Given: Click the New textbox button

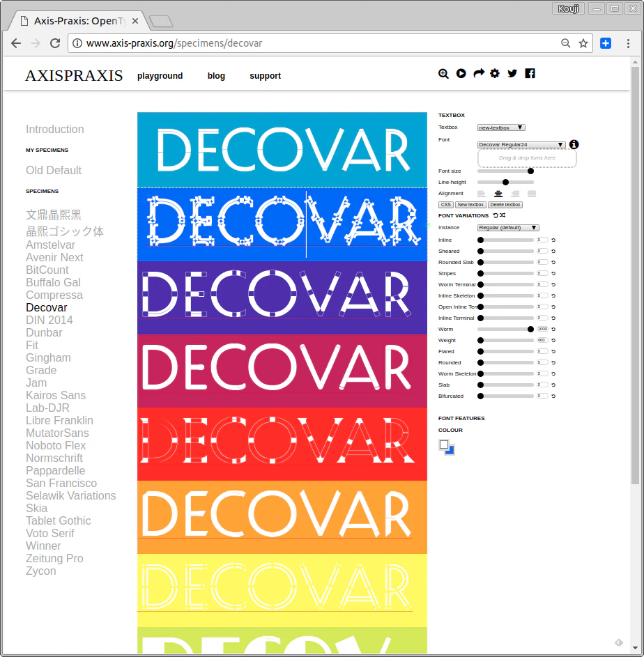Looking at the screenshot, I should pyautogui.click(x=470, y=205).
